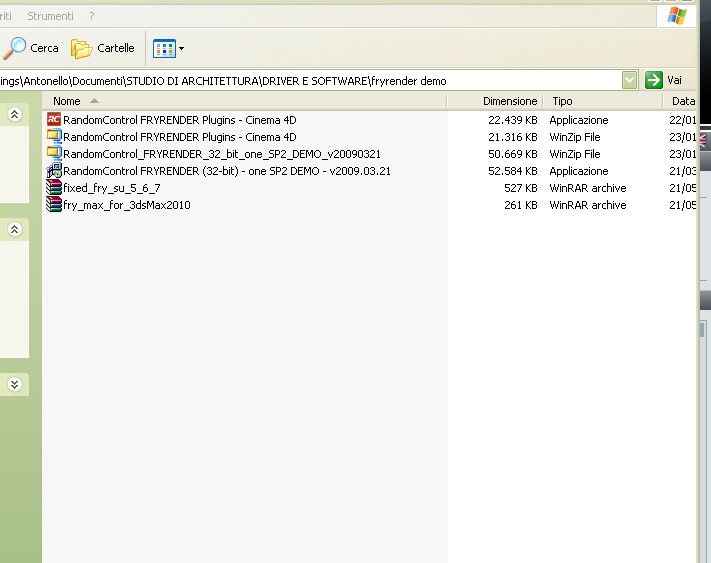Screen dimensions: 711x563
Task: Sort files by Data column
Action: (x=680, y=101)
